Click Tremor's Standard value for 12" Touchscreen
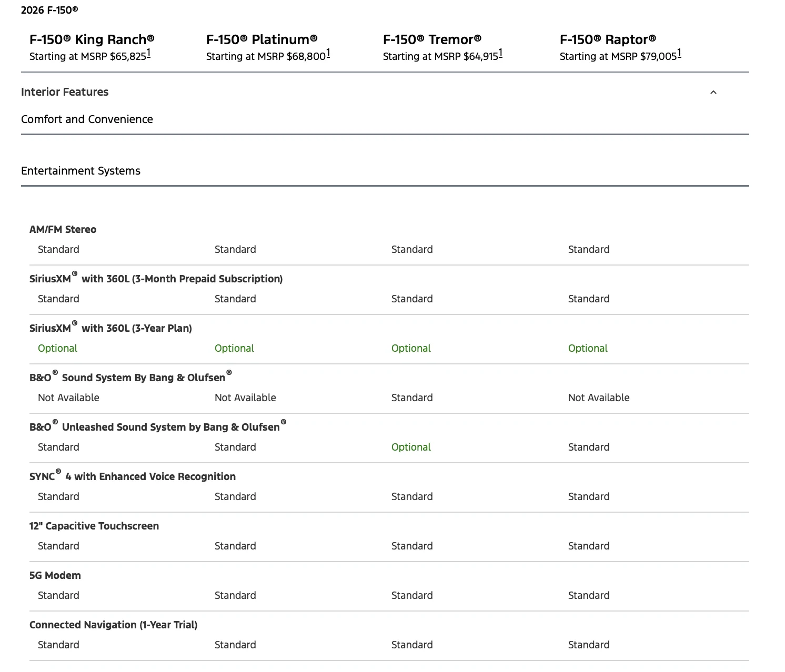 pyautogui.click(x=412, y=546)
